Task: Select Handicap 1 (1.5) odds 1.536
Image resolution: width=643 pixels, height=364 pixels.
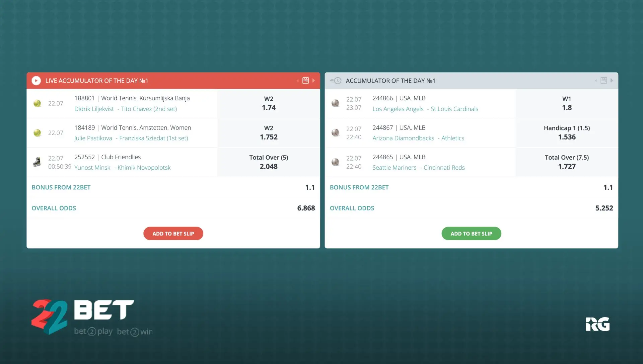Action: tap(567, 133)
